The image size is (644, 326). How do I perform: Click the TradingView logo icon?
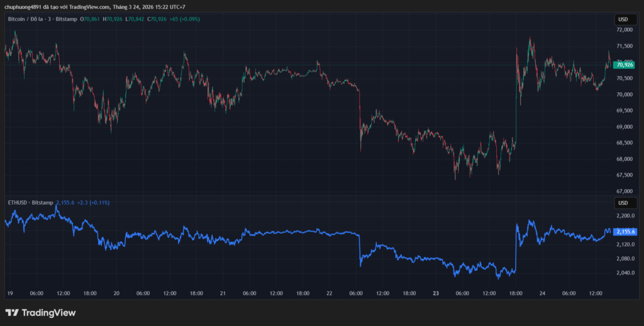(x=11, y=312)
